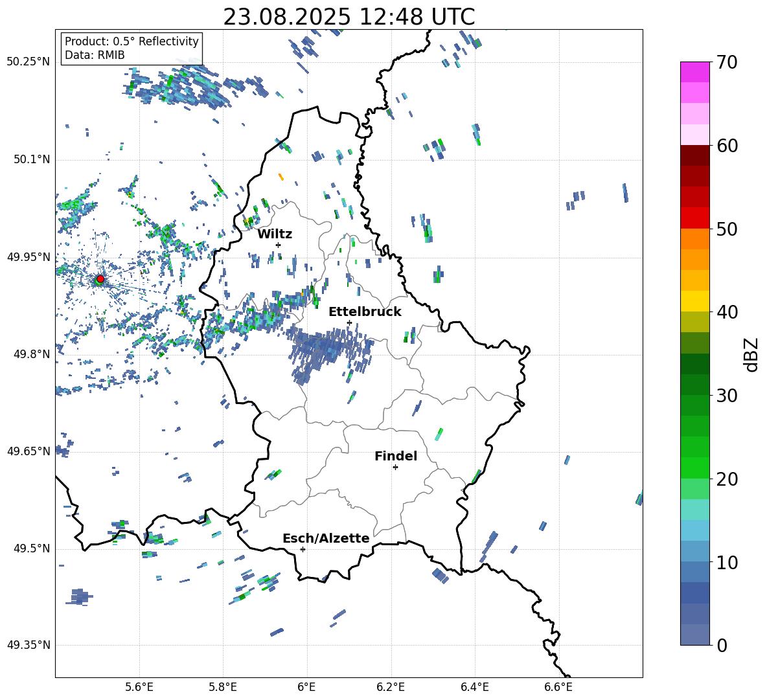
Task: Click the longitude label 6°E
Action: pos(306,687)
